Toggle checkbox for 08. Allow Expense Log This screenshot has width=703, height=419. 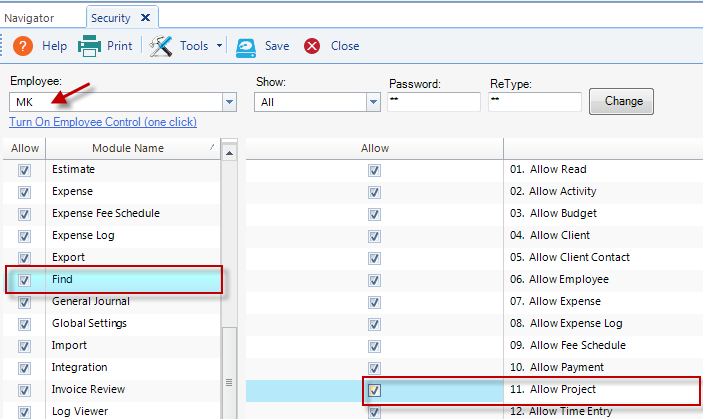point(374,324)
